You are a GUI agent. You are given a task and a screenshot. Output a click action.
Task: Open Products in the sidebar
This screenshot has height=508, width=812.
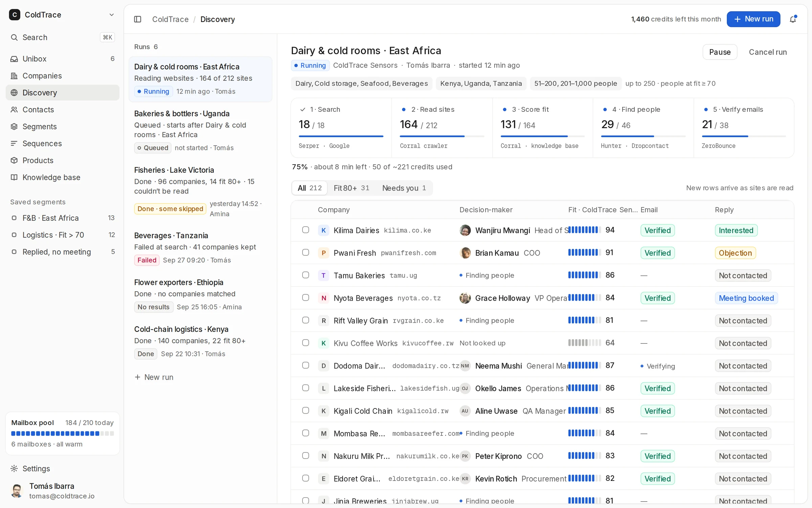pos(62,160)
